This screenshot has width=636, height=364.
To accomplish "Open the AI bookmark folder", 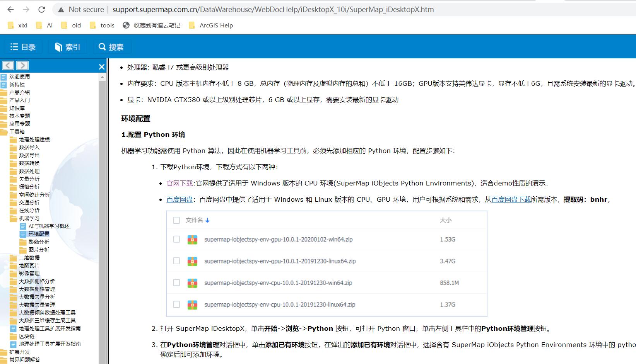I will coord(44,25).
